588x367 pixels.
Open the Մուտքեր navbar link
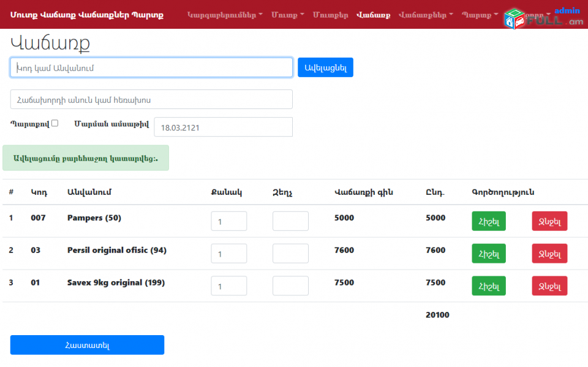[x=330, y=15]
